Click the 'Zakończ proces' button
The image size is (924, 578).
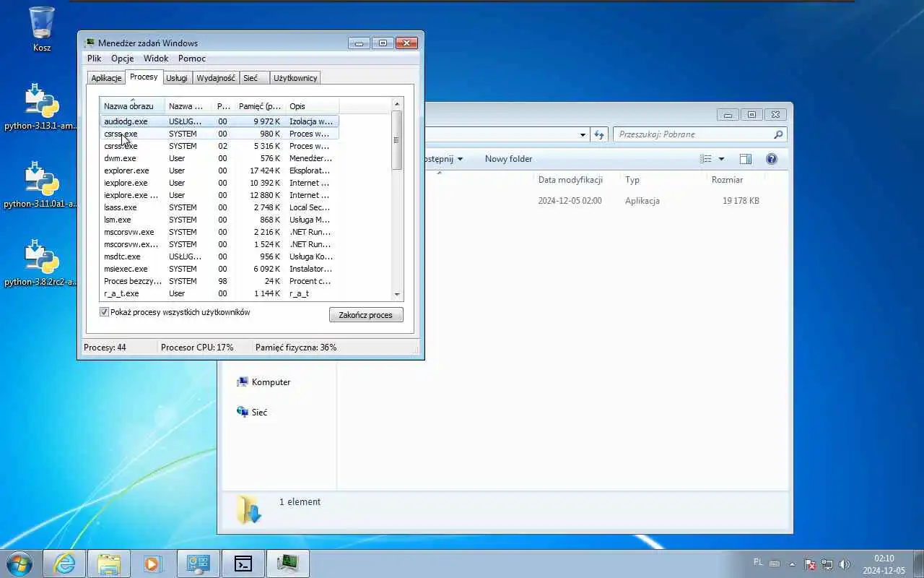coord(366,315)
